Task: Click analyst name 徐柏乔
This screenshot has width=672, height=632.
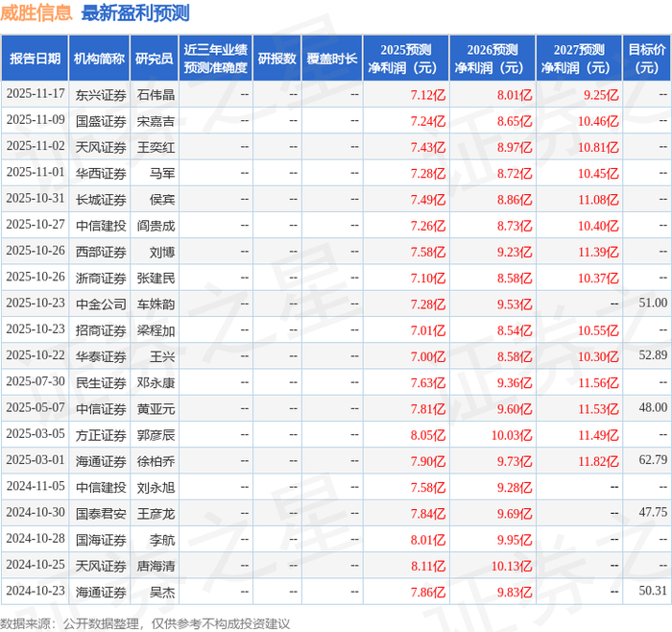Action: [x=156, y=461]
